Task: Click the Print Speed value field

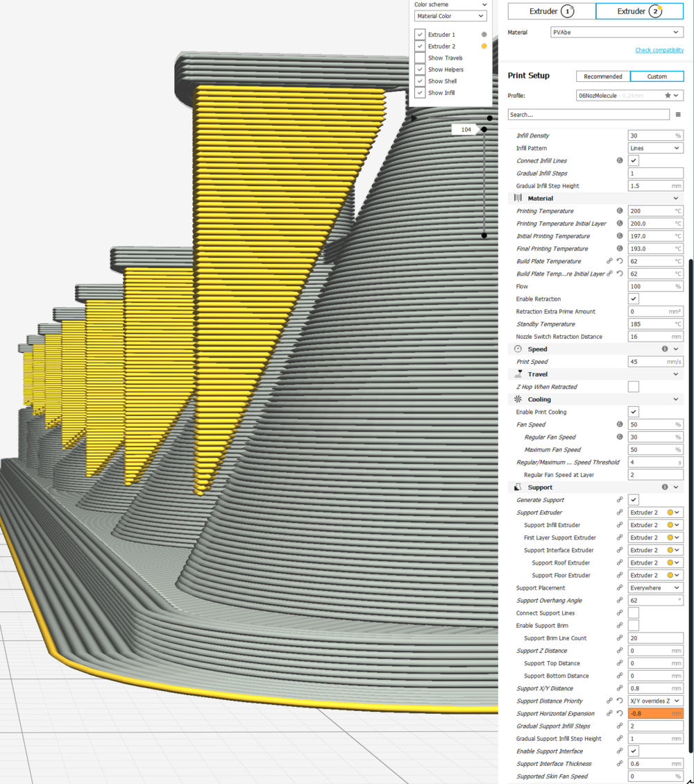Action: [x=656, y=362]
